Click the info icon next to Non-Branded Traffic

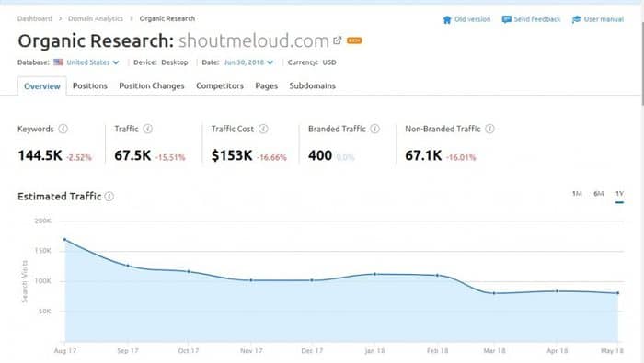pos(489,129)
